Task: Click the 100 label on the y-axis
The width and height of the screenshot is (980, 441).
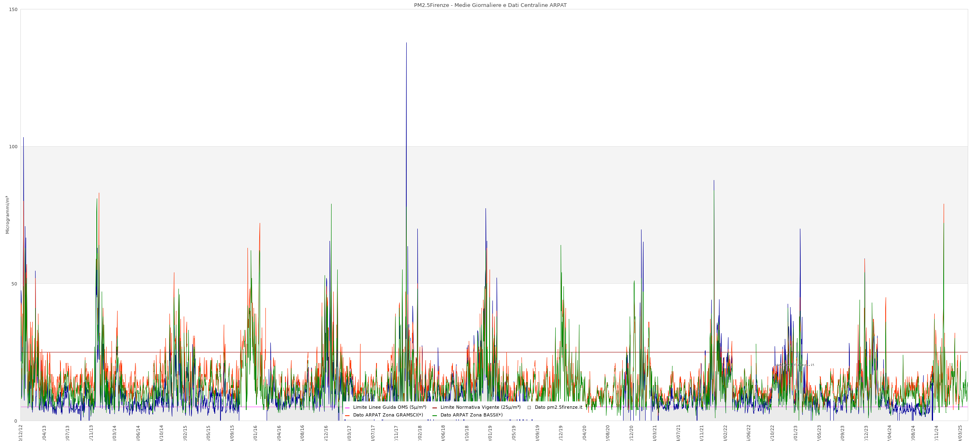Action: (x=13, y=147)
